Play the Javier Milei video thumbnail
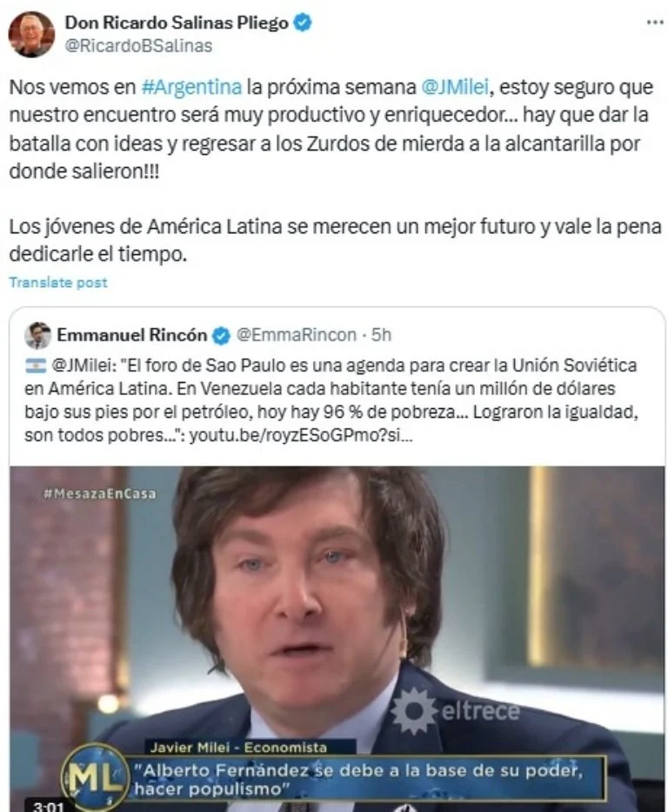 click(337, 639)
